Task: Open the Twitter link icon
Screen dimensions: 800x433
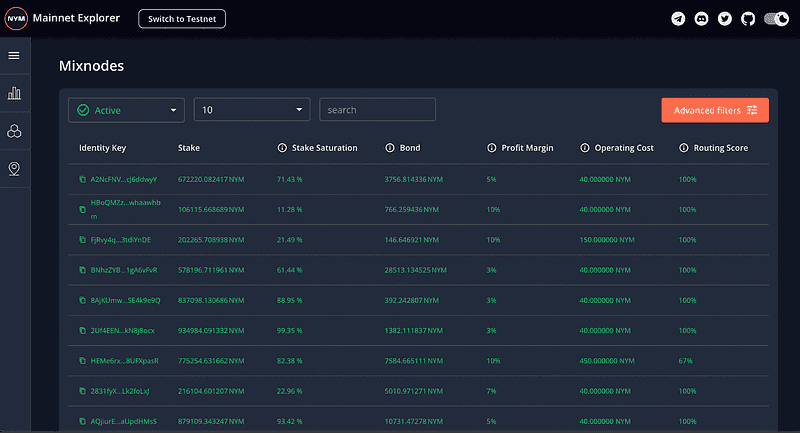Action: point(724,19)
